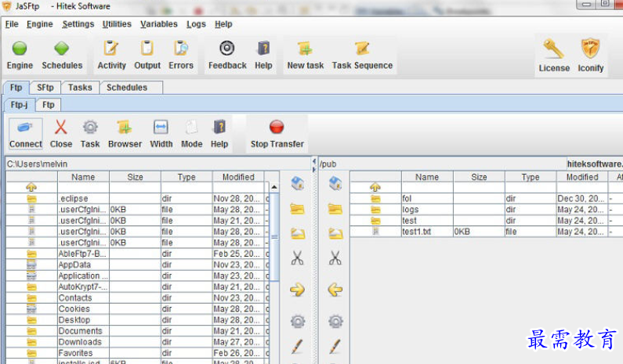Select the remote fol directory
The width and height of the screenshot is (623, 364).
coord(487,199)
